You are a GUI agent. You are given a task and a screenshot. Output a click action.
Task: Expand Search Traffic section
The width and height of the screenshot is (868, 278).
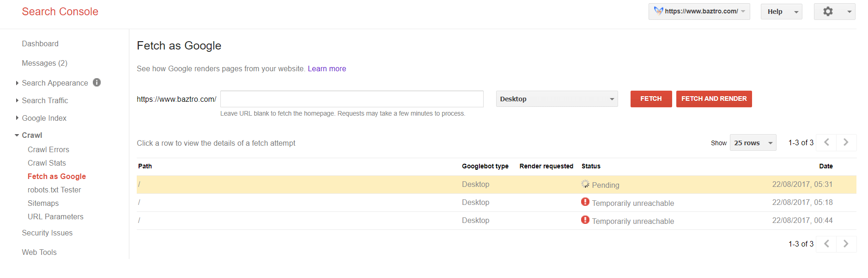coord(17,100)
